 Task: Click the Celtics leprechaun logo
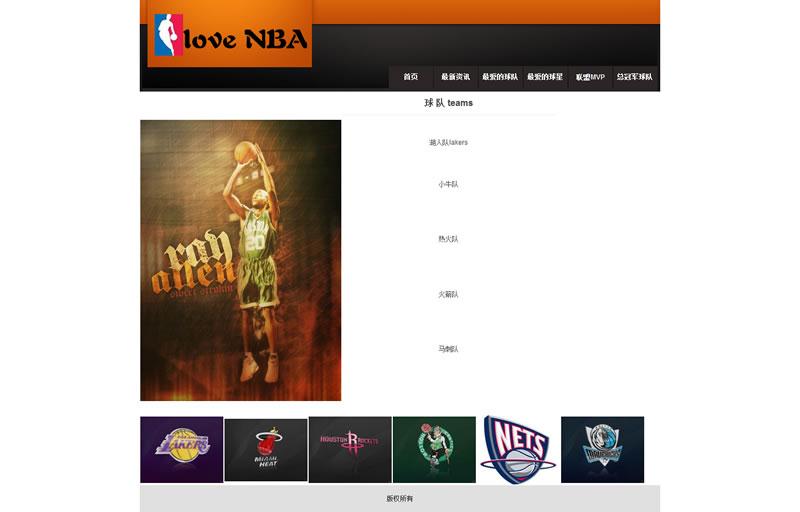point(434,449)
